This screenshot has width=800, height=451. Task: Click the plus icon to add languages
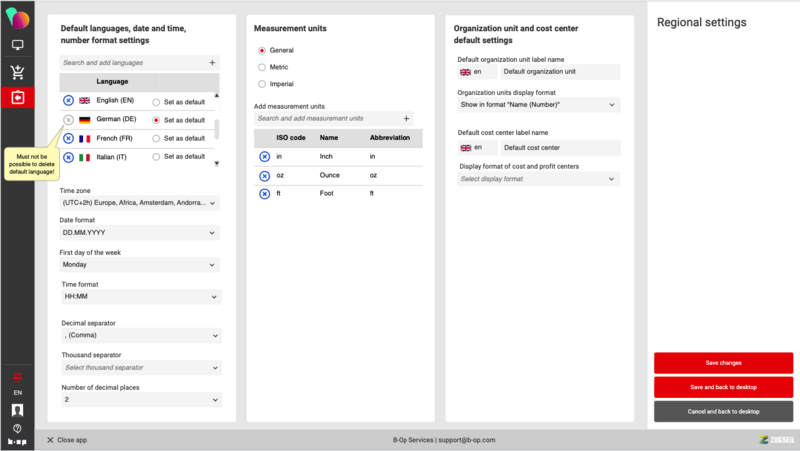[x=212, y=62]
